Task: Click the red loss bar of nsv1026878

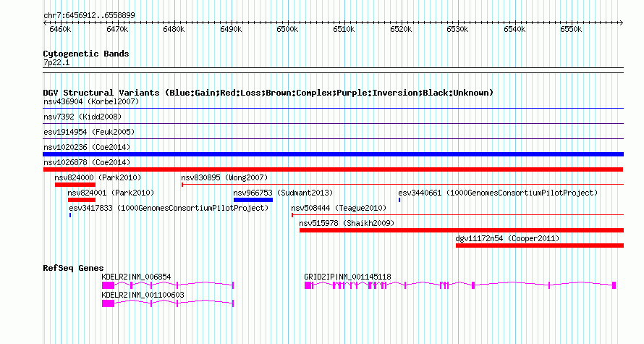Action: (333, 169)
